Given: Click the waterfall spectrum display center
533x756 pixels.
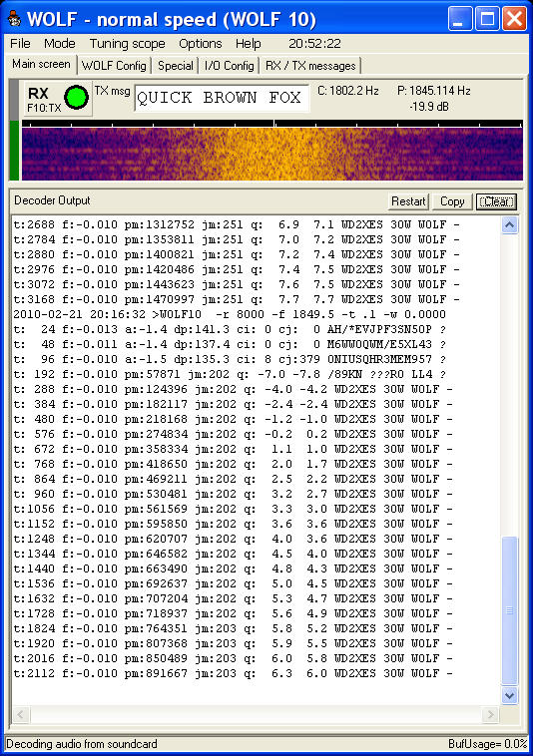Looking at the screenshot, I should coord(272,154).
